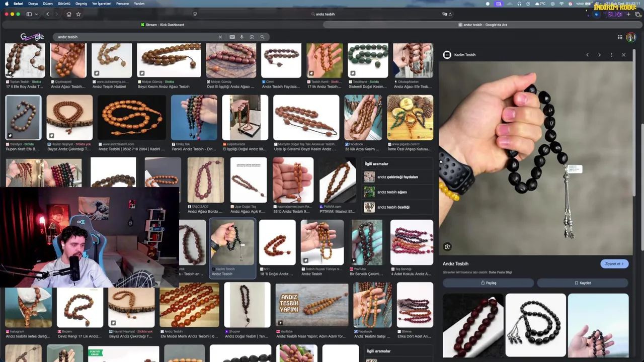The image size is (644, 362).
Task: Open preview panel more options menu
Action: 611,55
